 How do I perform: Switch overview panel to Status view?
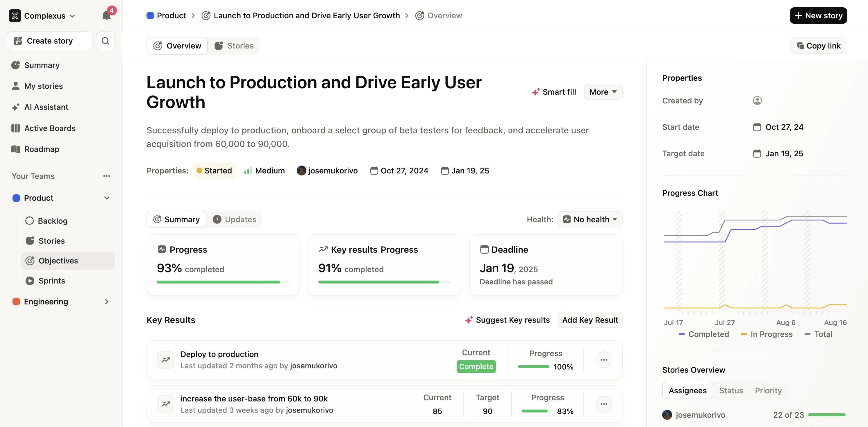731,390
